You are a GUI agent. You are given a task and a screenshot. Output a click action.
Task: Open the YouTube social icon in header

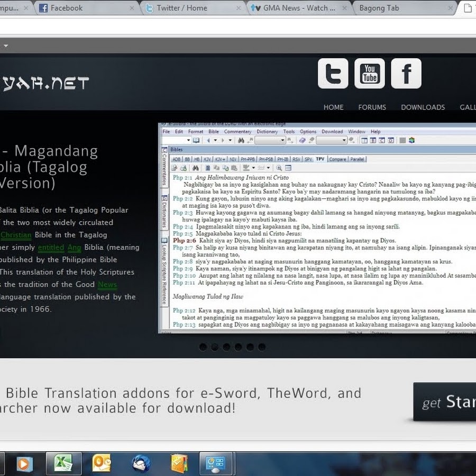pyautogui.click(x=370, y=74)
